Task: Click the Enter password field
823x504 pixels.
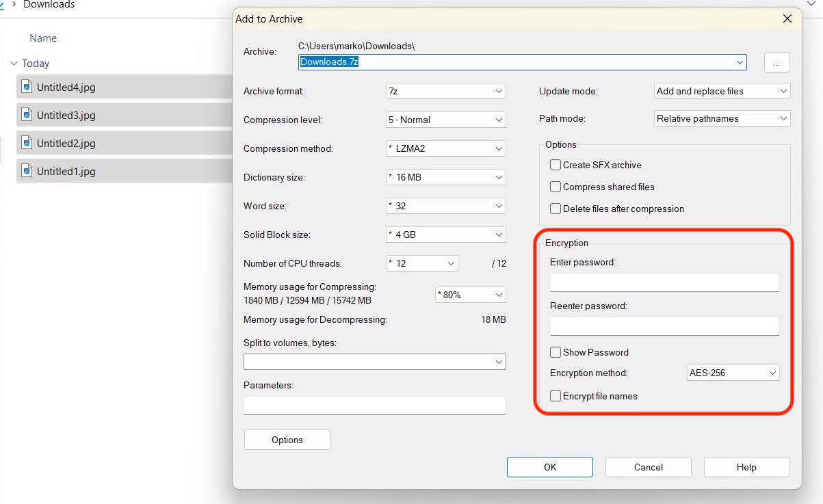Action: pyautogui.click(x=664, y=282)
